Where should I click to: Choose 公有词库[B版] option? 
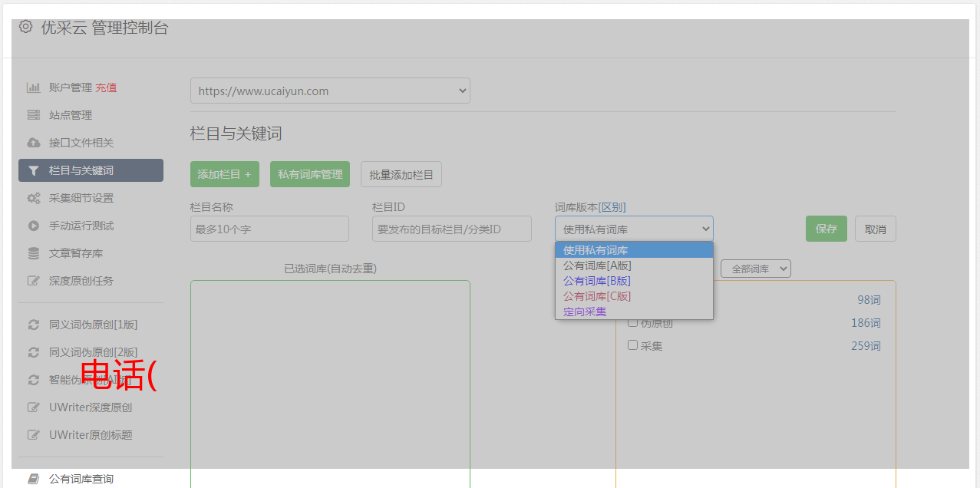click(634, 281)
